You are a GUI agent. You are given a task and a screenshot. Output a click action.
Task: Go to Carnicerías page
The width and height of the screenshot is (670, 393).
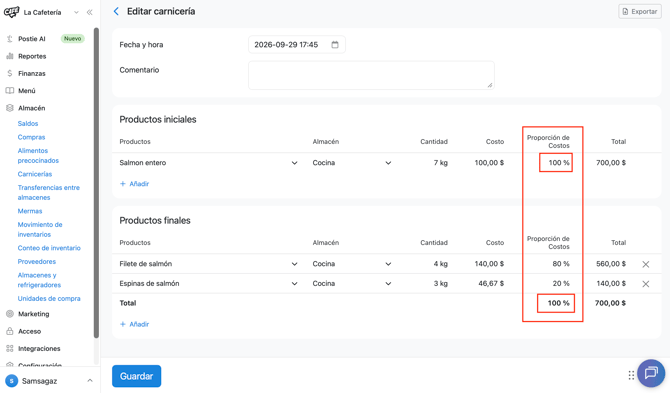pos(35,174)
